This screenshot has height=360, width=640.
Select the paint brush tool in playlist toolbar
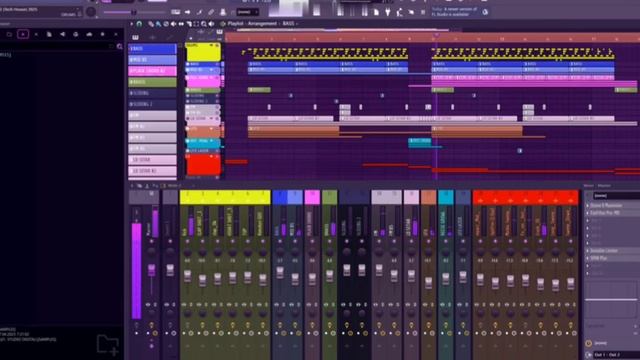(158, 24)
